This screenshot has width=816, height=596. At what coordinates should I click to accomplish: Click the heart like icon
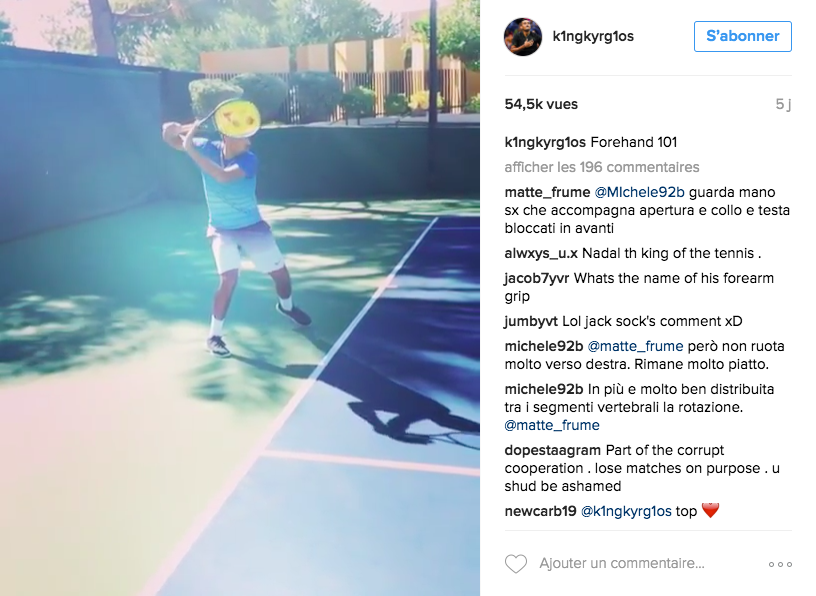tap(516, 564)
